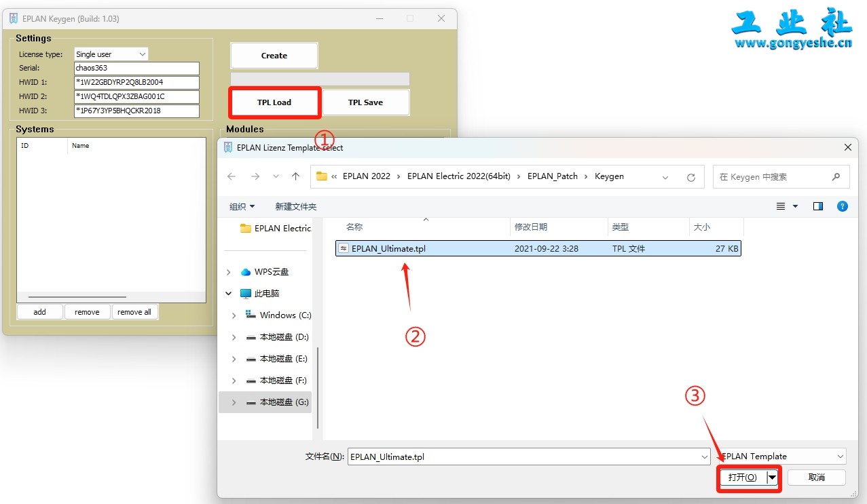
Task: Open the 组织 menu
Action: pos(242,206)
